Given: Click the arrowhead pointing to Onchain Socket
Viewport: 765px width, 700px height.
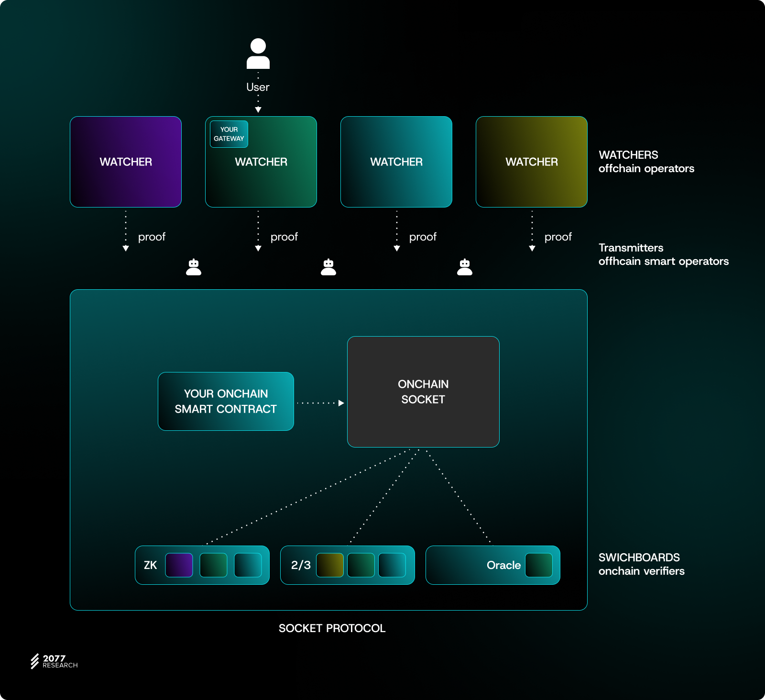Looking at the screenshot, I should point(341,403).
